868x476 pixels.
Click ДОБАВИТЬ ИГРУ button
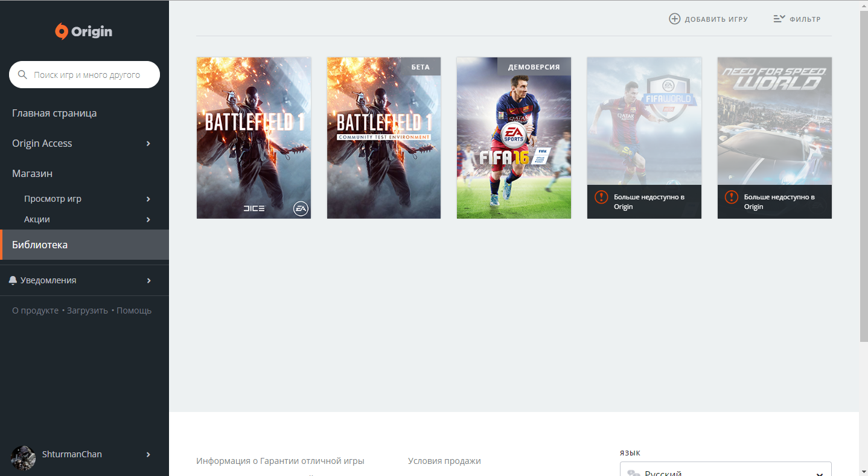pos(709,19)
